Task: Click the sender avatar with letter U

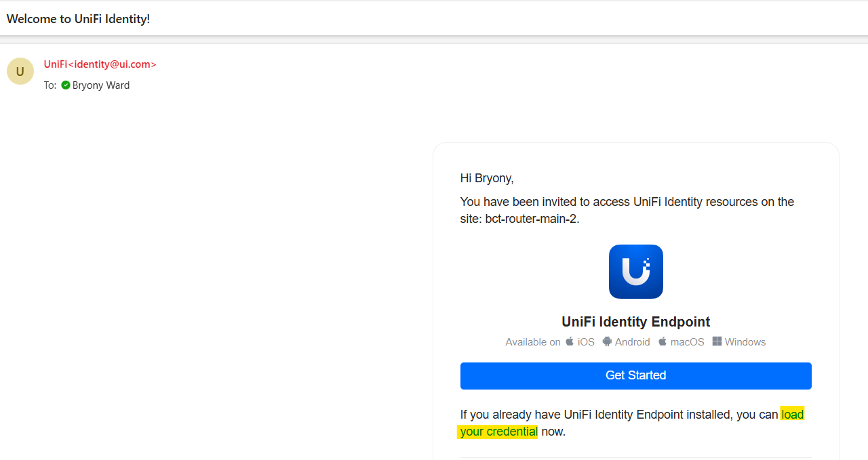Action: [20, 71]
